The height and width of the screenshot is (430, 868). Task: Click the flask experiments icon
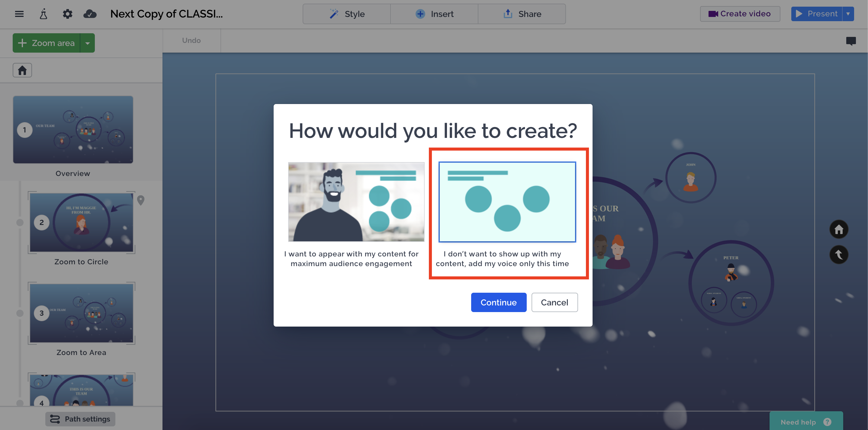click(43, 14)
